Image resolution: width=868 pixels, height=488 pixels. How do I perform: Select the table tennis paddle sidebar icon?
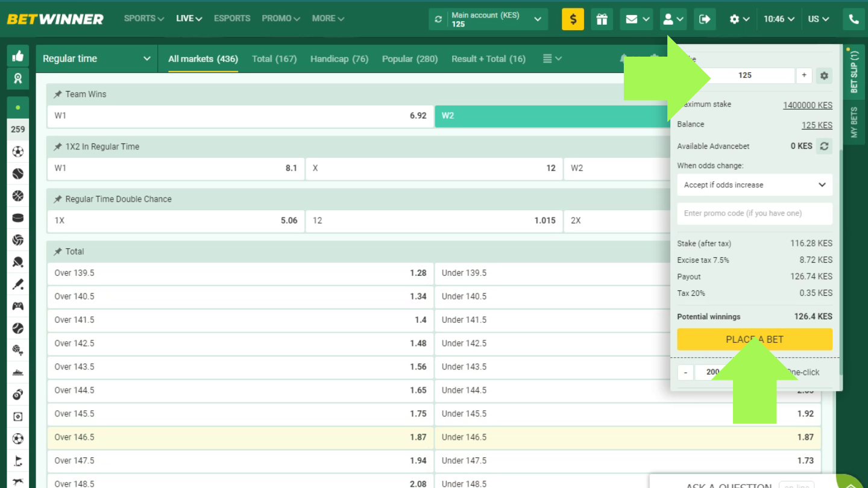click(x=18, y=262)
